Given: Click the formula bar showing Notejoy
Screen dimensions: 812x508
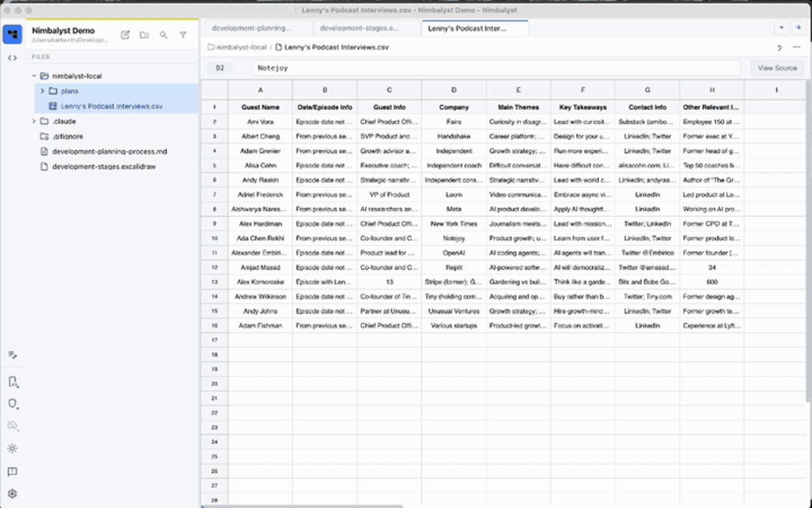Looking at the screenshot, I should 496,68.
